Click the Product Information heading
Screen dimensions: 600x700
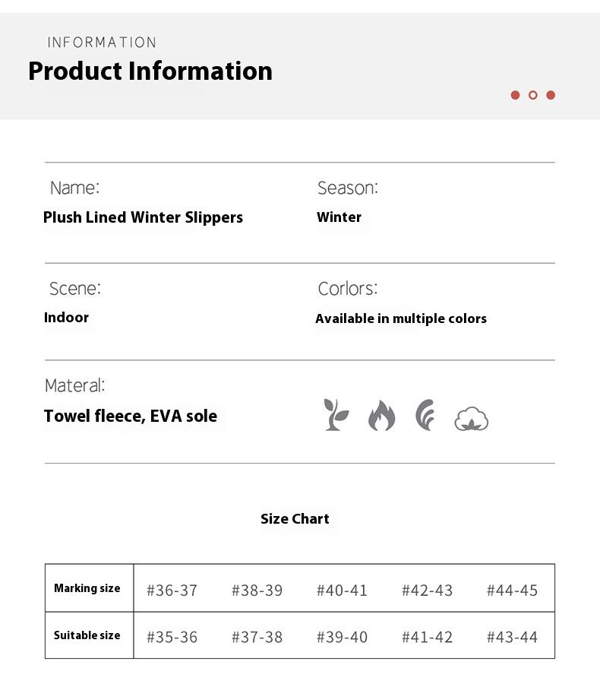coord(150,71)
